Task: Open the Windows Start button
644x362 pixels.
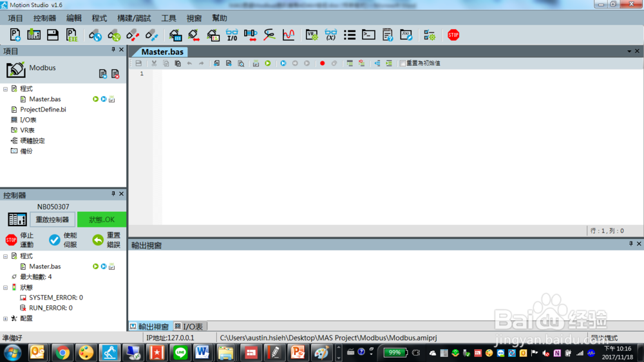Action: click(13, 352)
